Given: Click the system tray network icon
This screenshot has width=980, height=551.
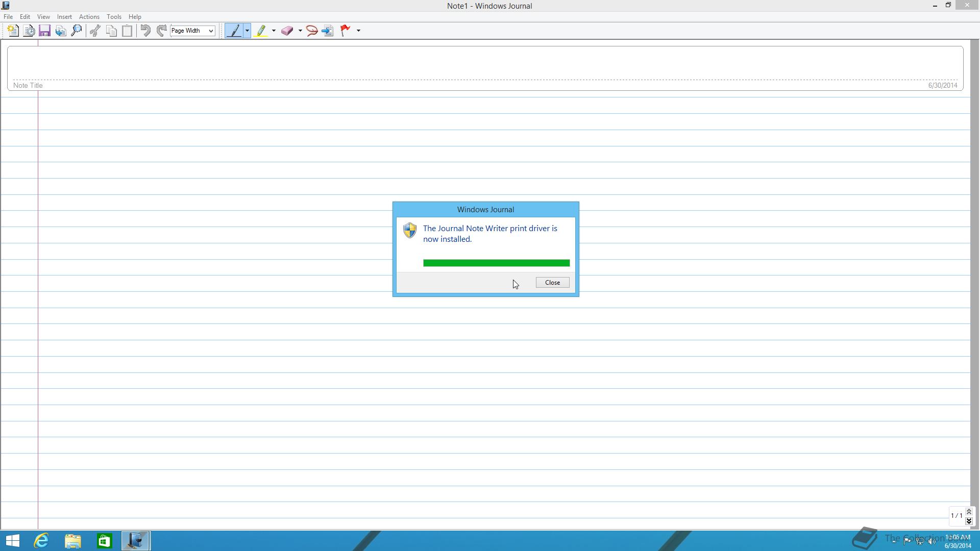Looking at the screenshot, I should click(920, 541).
